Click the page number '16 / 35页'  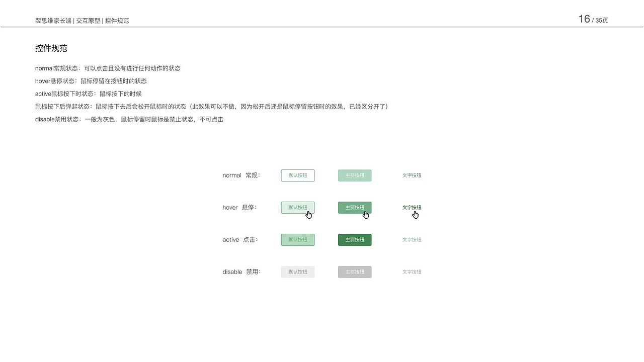click(593, 20)
